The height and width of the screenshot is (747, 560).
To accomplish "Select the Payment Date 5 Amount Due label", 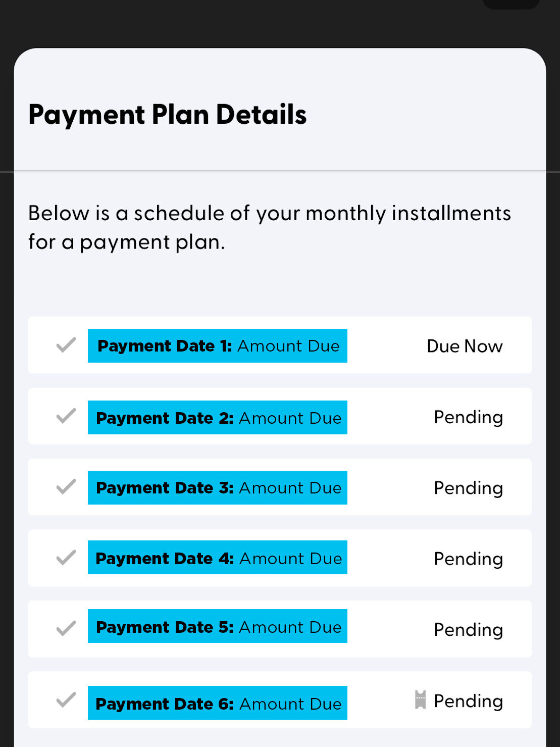I will (218, 627).
